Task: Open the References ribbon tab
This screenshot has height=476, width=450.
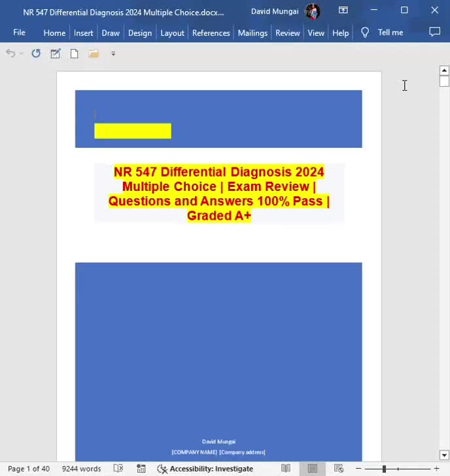Action: [211, 33]
